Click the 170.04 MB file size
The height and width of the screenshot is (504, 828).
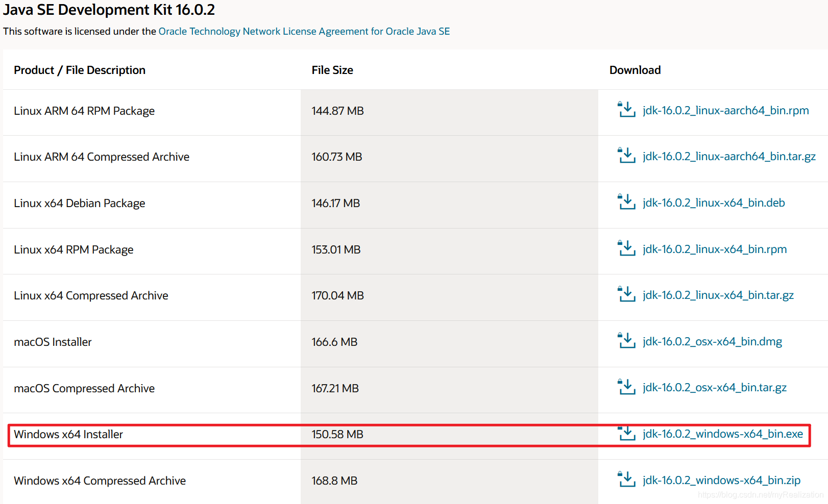[x=337, y=295]
